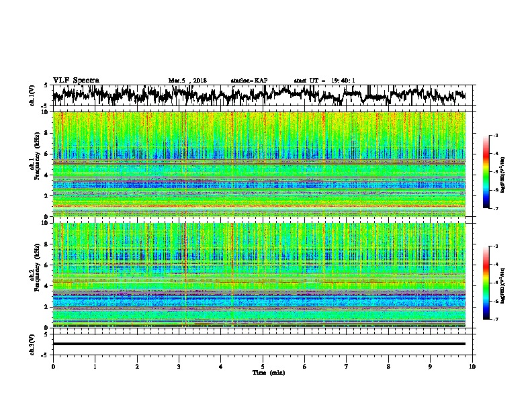The height and width of the screenshot is (411, 532).
Task: Click the ch.1 waveform trace panel
Action: [262, 95]
